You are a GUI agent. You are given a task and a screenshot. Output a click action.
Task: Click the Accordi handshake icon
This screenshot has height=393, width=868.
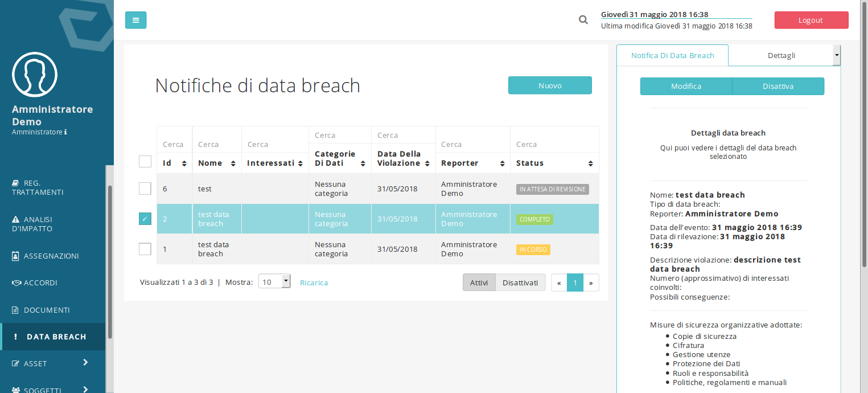point(17,283)
